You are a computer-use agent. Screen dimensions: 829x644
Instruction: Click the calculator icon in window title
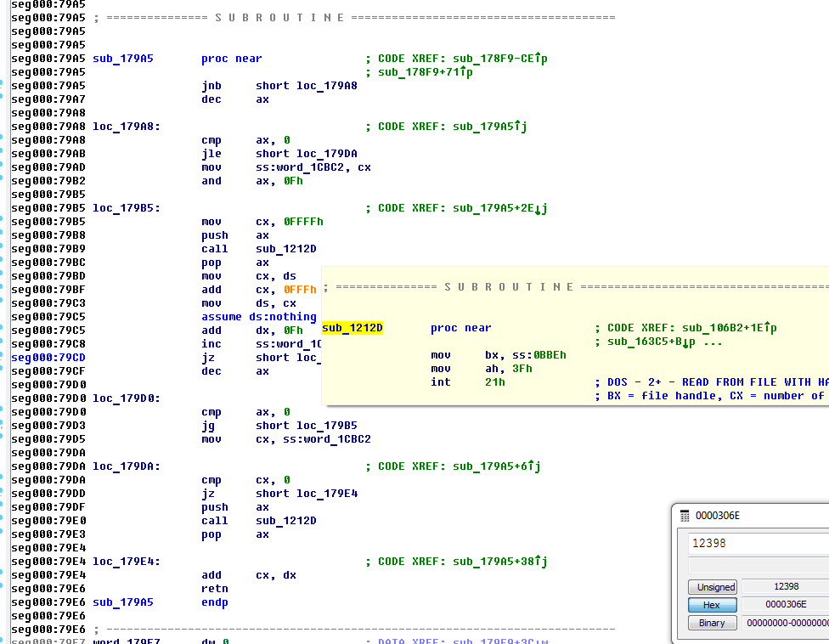pos(685,516)
